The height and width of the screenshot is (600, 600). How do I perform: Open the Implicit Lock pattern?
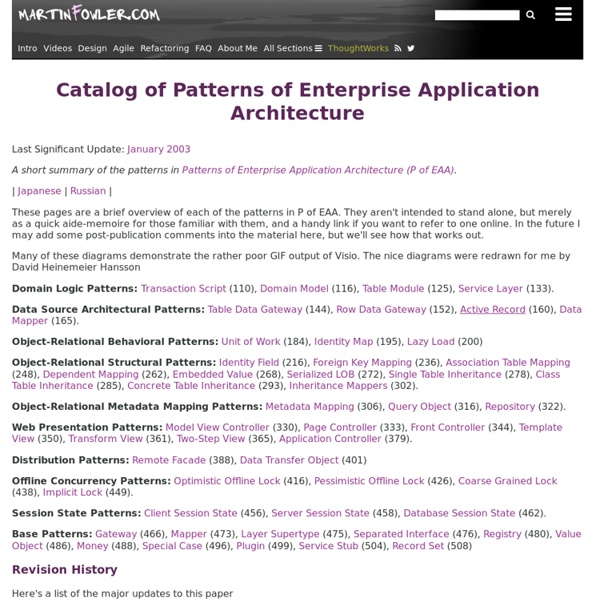coord(72,492)
